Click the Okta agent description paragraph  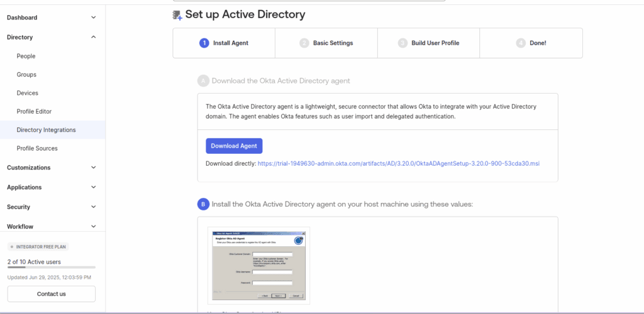coord(371,112)
